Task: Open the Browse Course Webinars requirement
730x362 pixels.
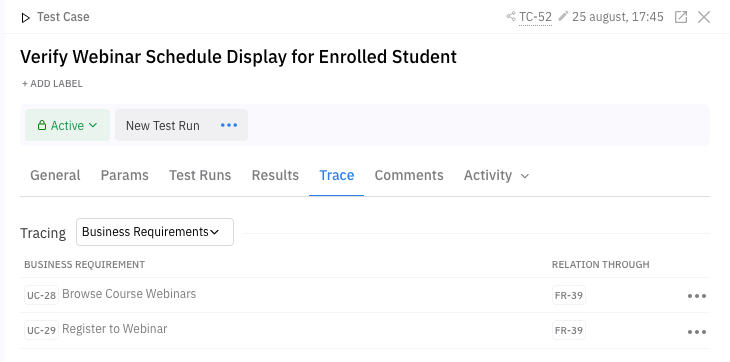Action: pyautogui.click(x=129, y=294)
